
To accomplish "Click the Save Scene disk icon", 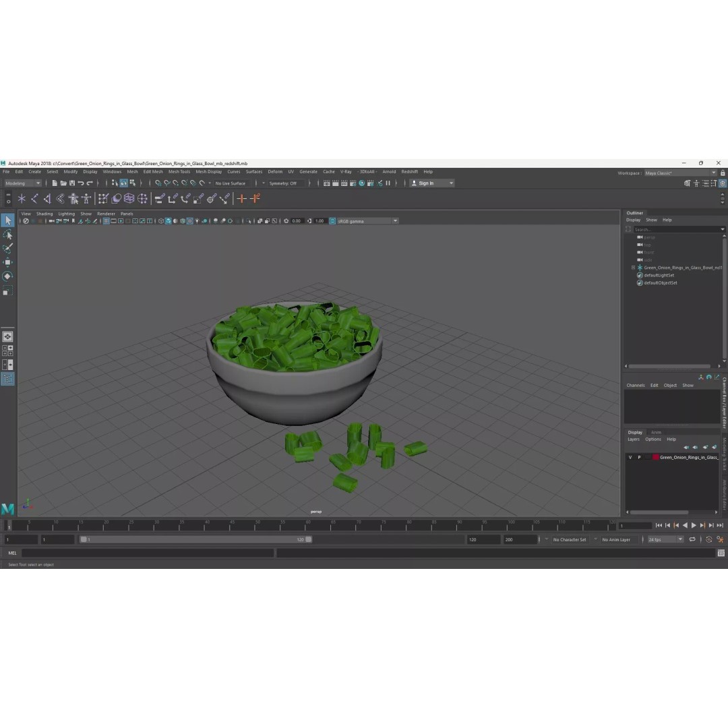I will coord(72,183).
